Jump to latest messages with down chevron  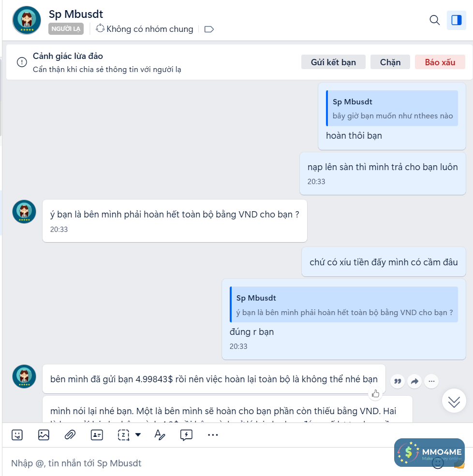click(454, 401)
